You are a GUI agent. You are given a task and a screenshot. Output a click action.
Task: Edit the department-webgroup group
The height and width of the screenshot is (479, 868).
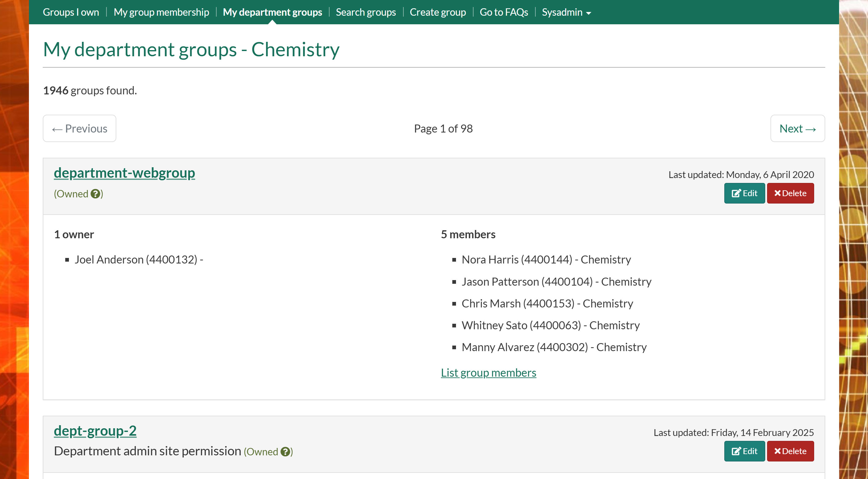point(744,193)
